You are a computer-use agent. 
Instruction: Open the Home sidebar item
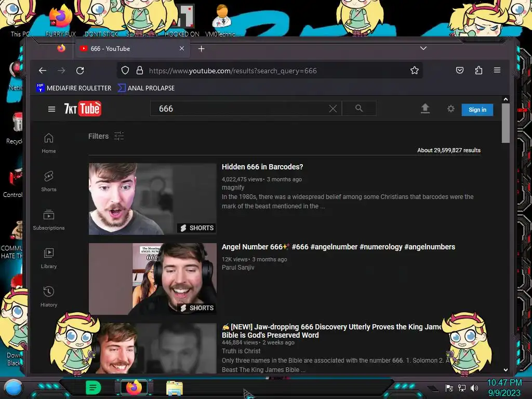pos(49,143)
